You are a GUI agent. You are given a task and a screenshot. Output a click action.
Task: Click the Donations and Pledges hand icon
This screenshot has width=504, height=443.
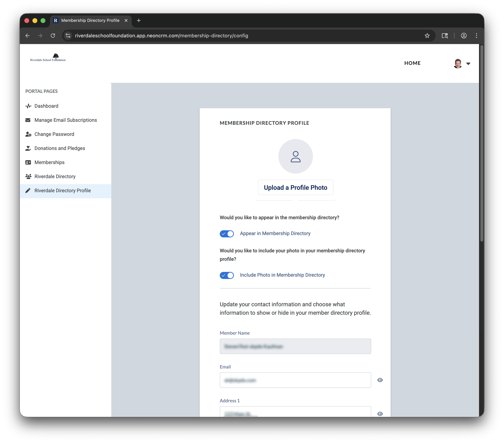point(28,148)
